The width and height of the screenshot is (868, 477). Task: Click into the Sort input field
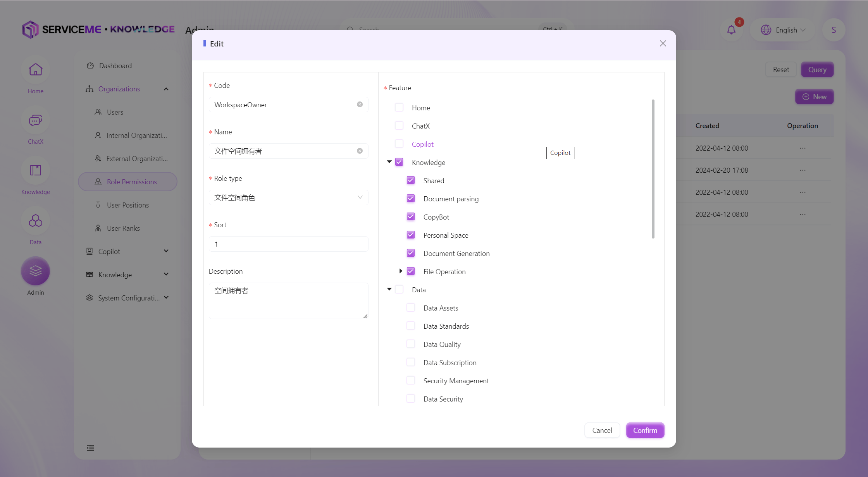pyautogui.click(x=288, y=244)
